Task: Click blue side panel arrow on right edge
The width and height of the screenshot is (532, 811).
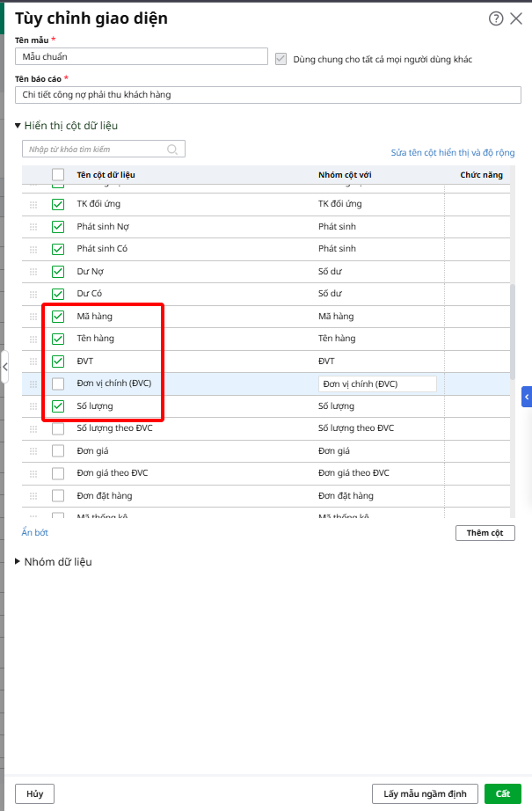Action: pyautogui.click(x=527, y=398)
